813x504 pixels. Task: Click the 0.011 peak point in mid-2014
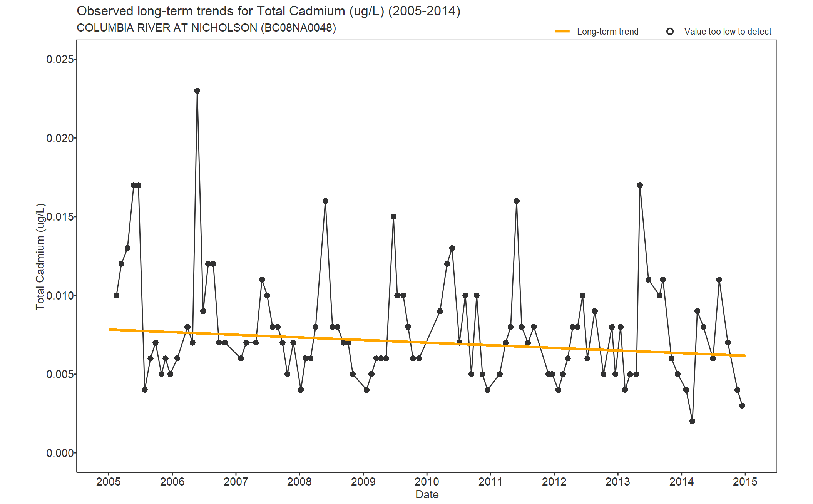click(x=719, y=280)
